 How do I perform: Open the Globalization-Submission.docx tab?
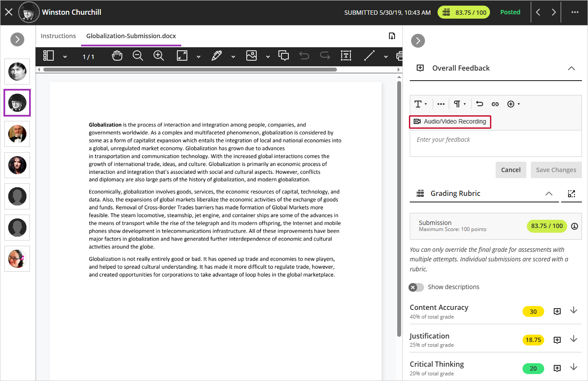click(131, 36)
